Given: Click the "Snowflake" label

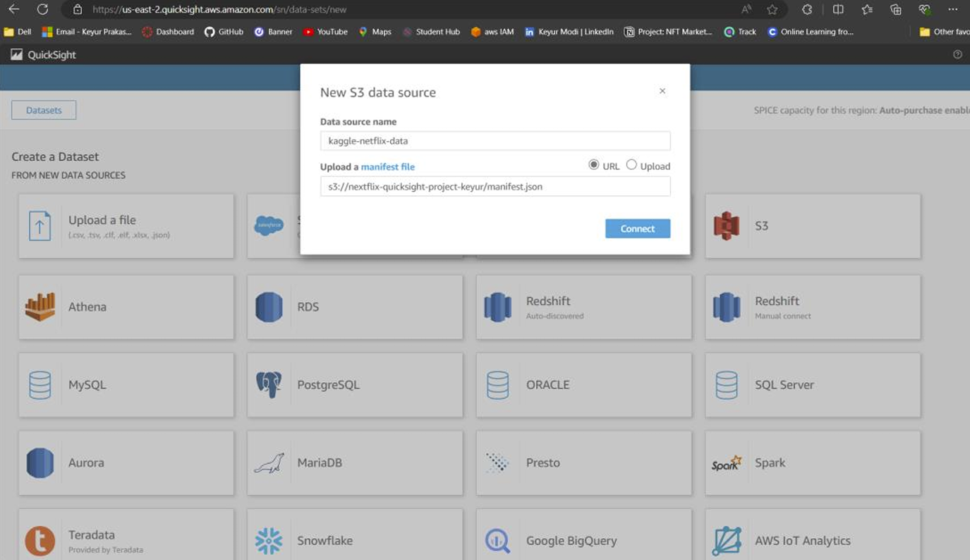Looking at the screenshot, I should click(325, 541).
